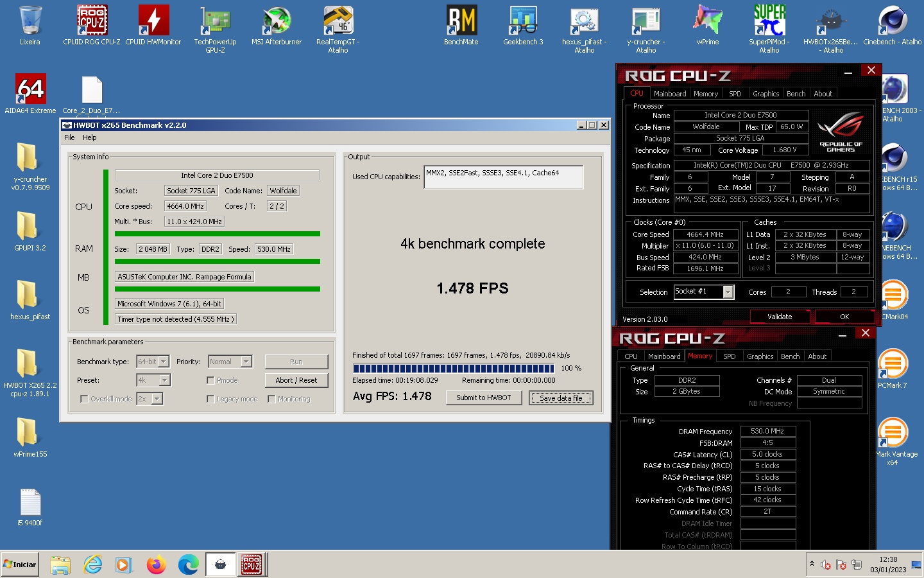Viewport: 924px width, 578px height.
Task: Open the Overkill mode 2x dropdown
Action: click(150, 399)
